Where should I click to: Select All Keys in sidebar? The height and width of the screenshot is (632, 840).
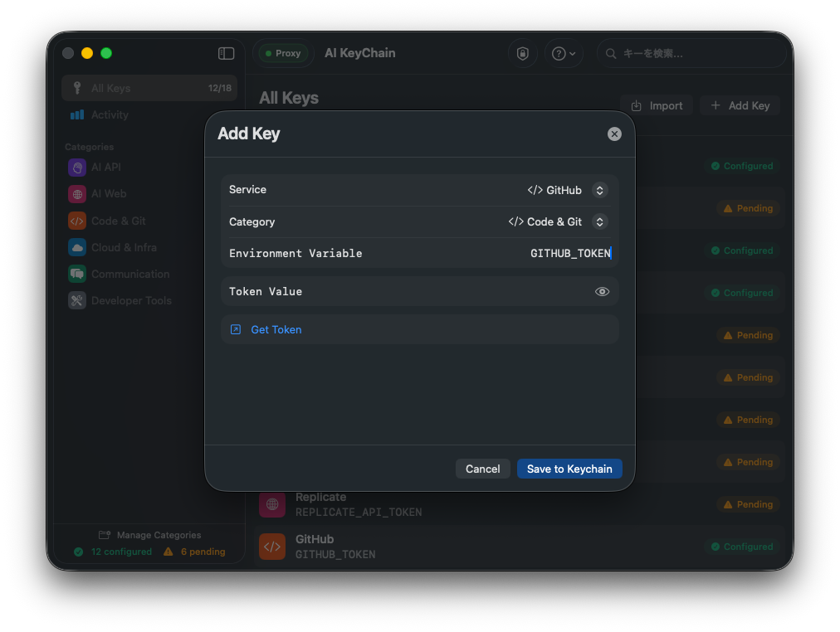pyautogui.click(x=149, y=88)
